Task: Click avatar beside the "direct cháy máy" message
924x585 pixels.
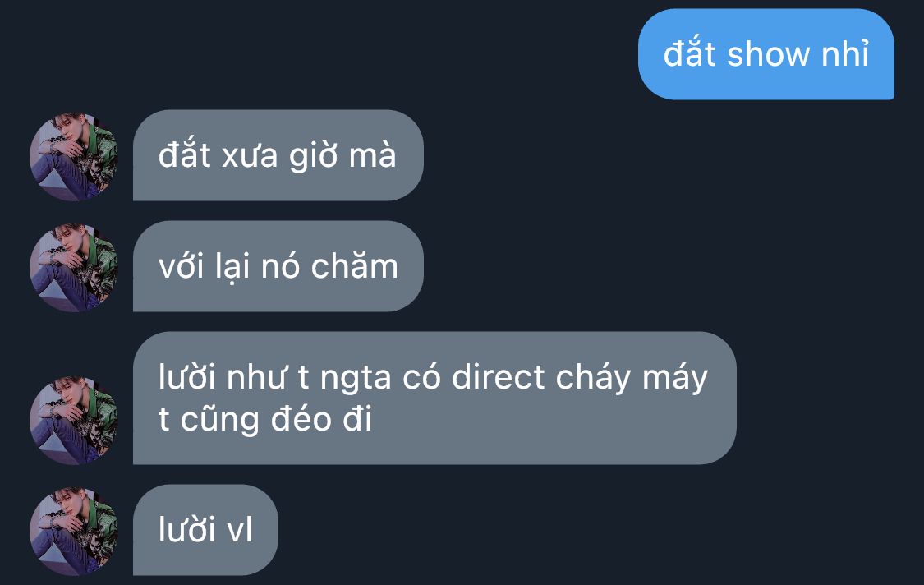Action: tap(74, 421)
